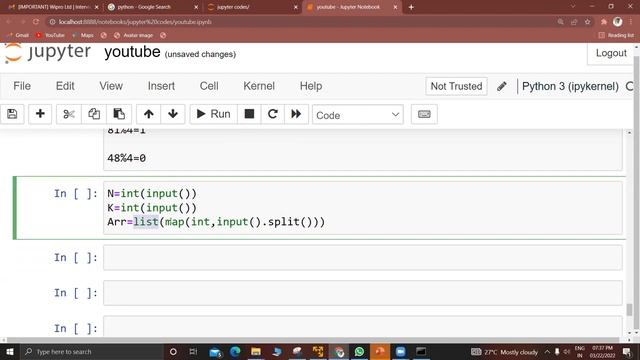
Task: Restart the kernel with the circular arrow
Action: click(x=273, y=114)
